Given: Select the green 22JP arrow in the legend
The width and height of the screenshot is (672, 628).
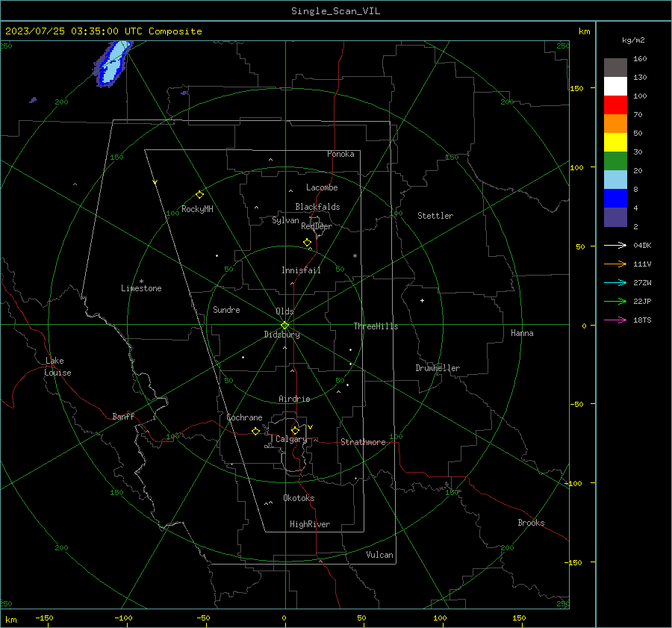Looking at the screenshot, I should (615, 302).
